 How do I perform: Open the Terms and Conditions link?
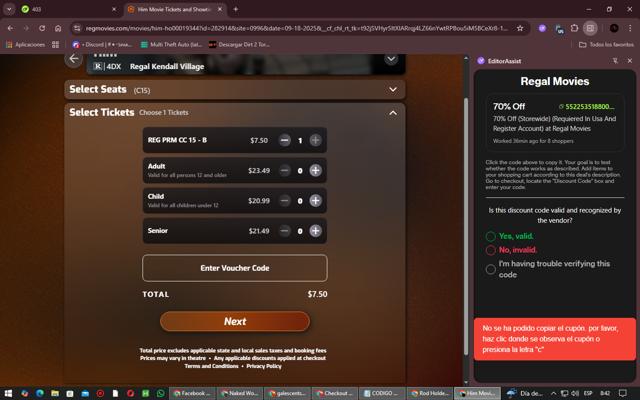click(211, 366)
